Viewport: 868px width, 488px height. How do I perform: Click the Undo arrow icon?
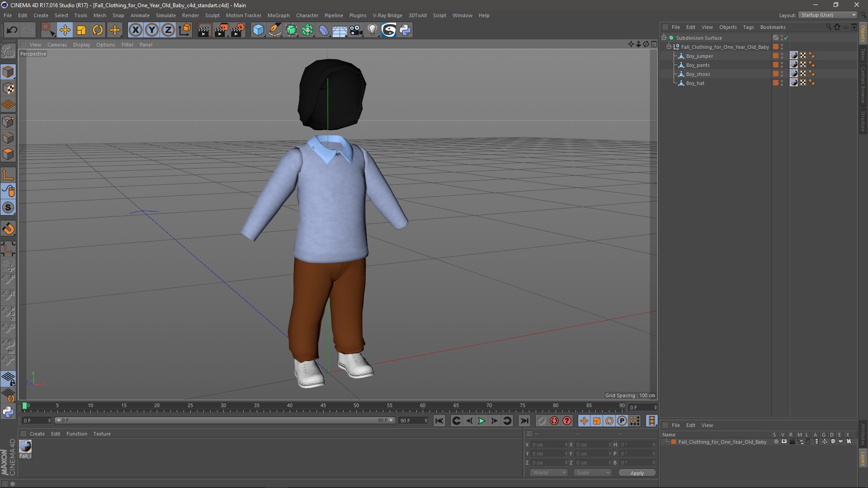pyautogui.click(x=12, y=30)
